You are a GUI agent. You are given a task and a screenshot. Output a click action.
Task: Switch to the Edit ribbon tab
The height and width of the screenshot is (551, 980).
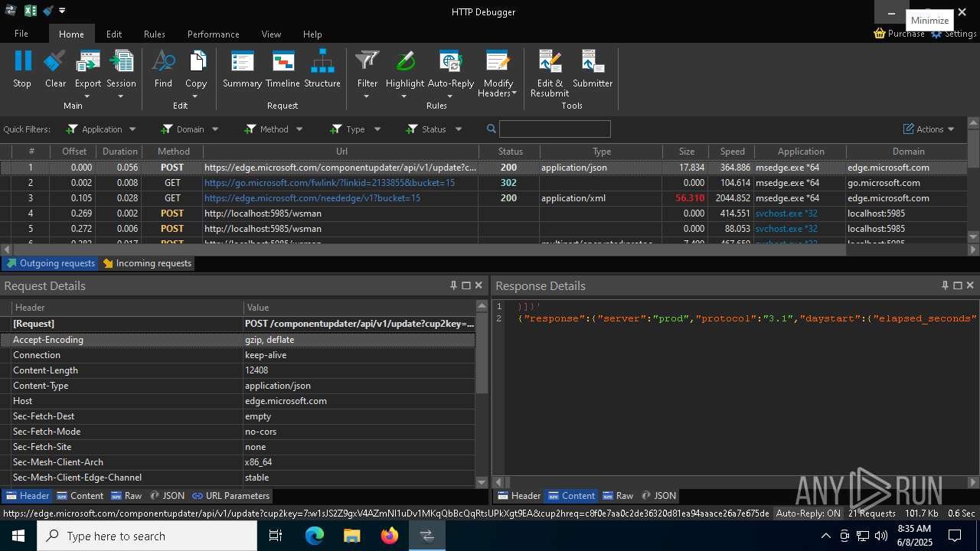tap(114, 34)
